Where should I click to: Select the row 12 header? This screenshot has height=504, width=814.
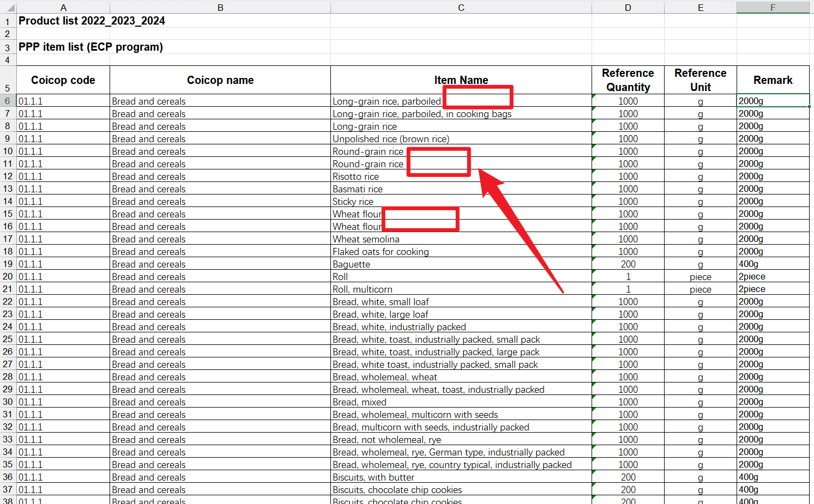pos(8,177)
